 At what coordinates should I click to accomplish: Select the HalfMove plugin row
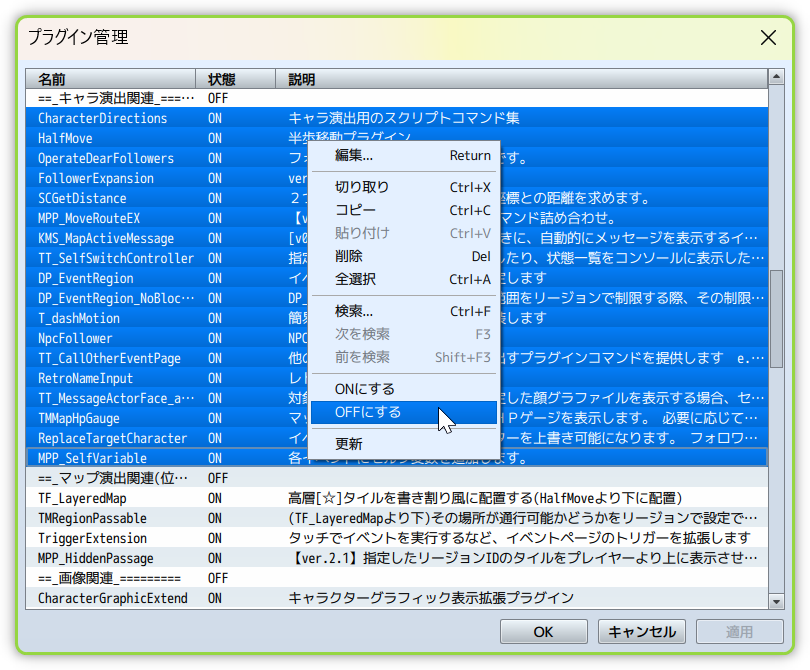pyautogui.click(x=397, y=138)
